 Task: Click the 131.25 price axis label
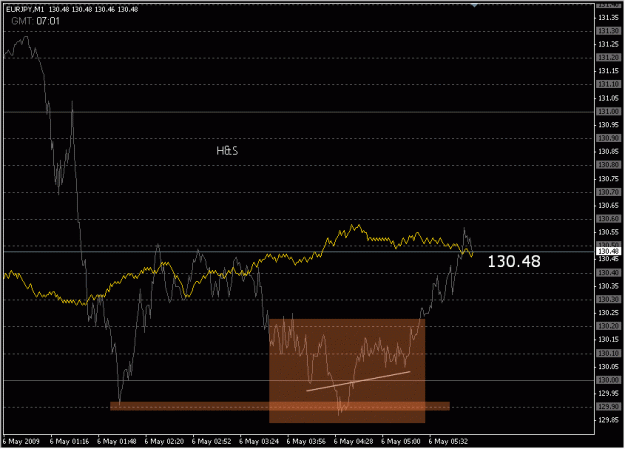tap(608, 44)
